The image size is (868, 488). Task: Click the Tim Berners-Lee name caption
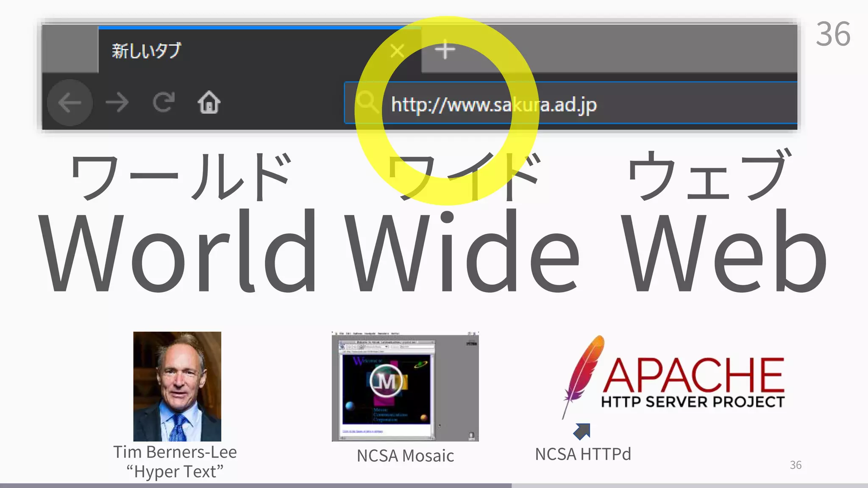175,452
